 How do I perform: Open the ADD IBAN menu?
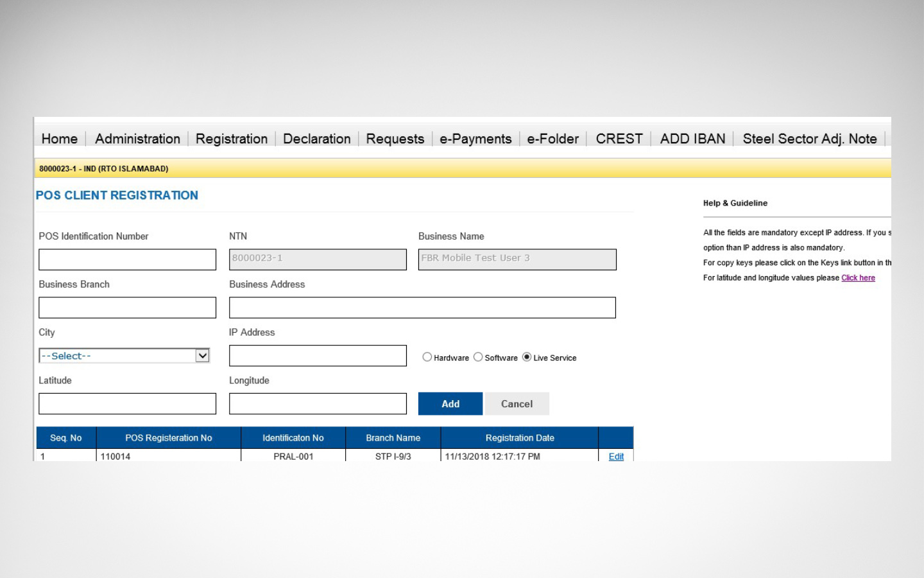pos(693,139)
